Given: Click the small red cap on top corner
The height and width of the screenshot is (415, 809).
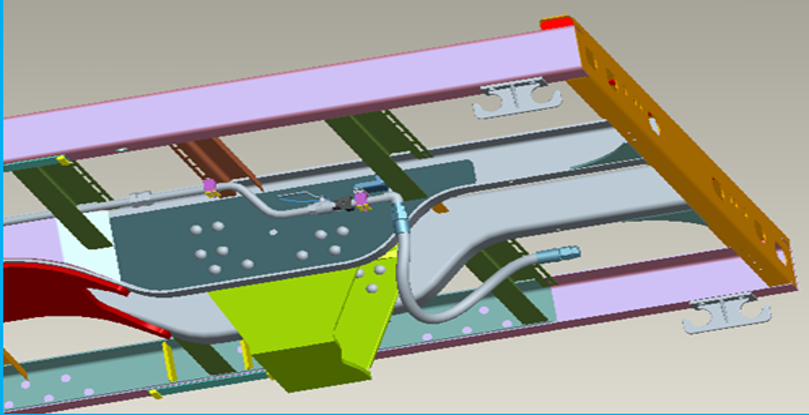Looking at the screenshot, I should tap(557, 23).
